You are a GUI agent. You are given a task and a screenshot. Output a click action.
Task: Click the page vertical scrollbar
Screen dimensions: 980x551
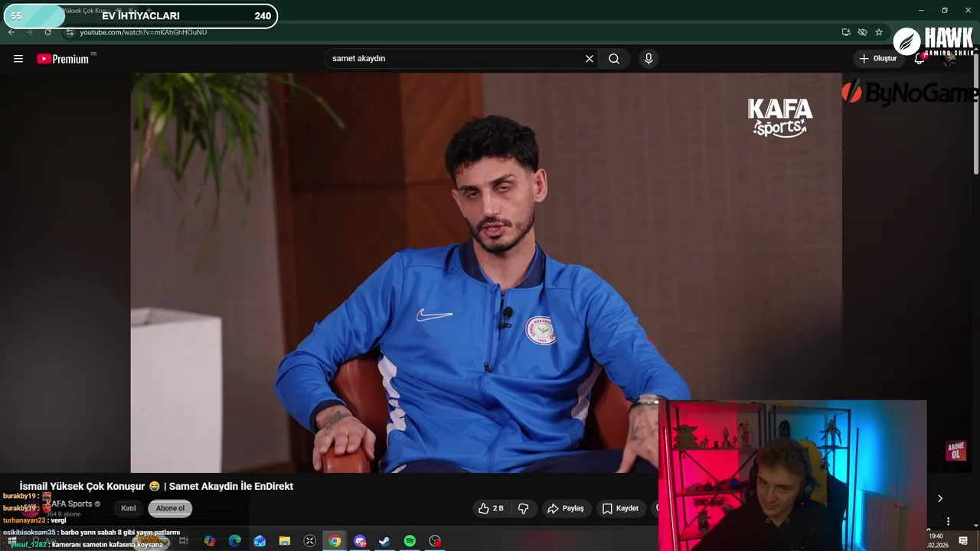(x=976, y=115)
